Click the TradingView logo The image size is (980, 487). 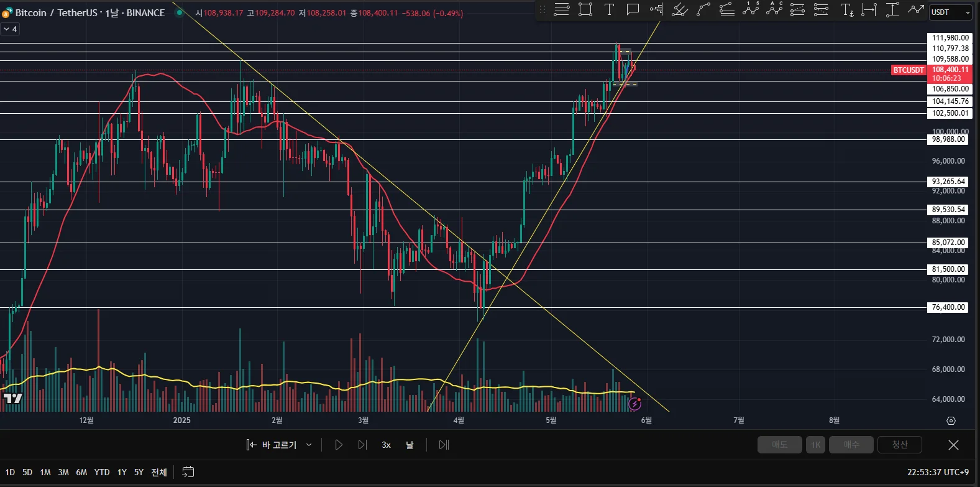[12, 398]
